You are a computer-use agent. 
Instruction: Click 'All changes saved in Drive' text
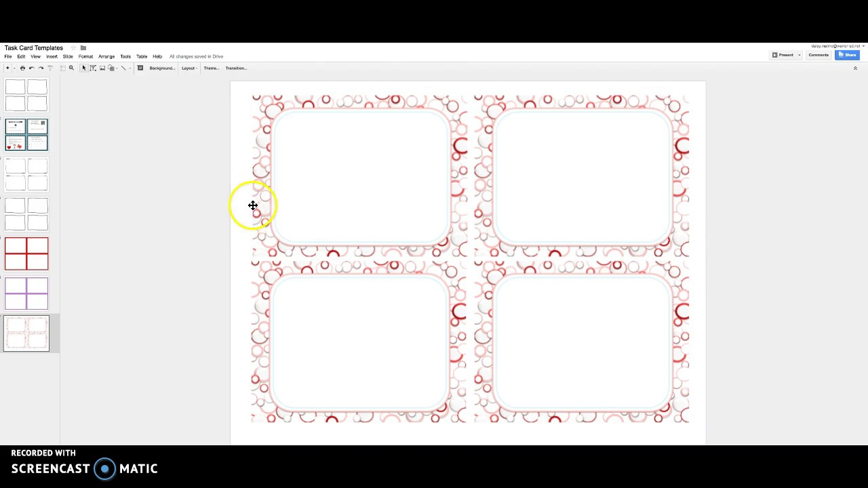(x=196, y=56)
